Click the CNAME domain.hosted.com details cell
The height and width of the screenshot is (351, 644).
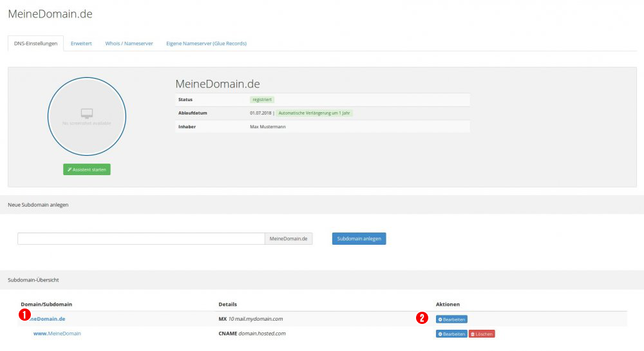(x=252, y=334)
